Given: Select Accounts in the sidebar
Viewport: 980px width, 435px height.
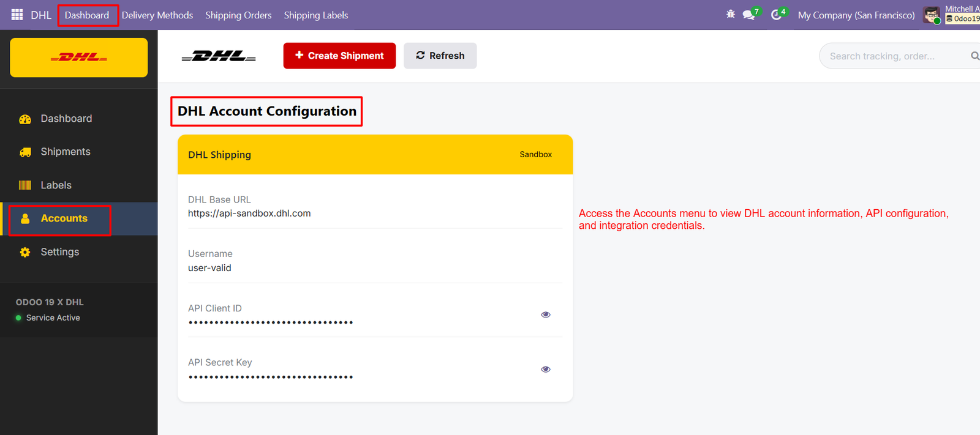Looking at the screenshot, I should pyautogui.click(x=79, y=218).
